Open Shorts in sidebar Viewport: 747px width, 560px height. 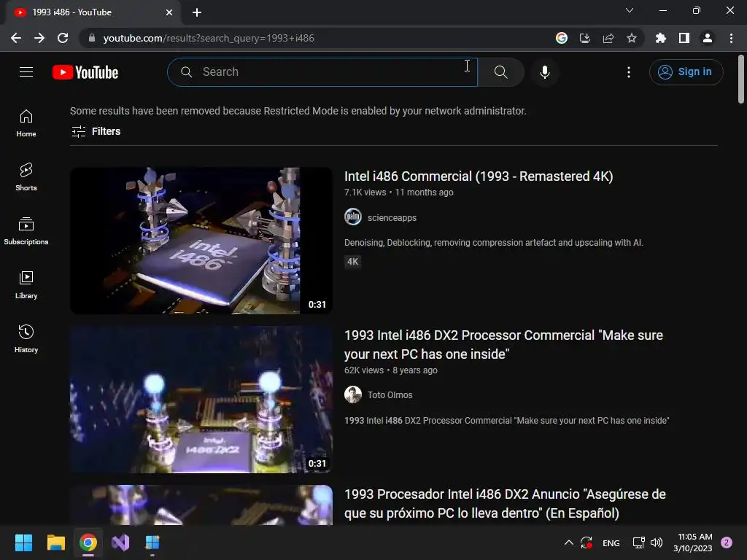pyautogui.click(x=26, y=177)
